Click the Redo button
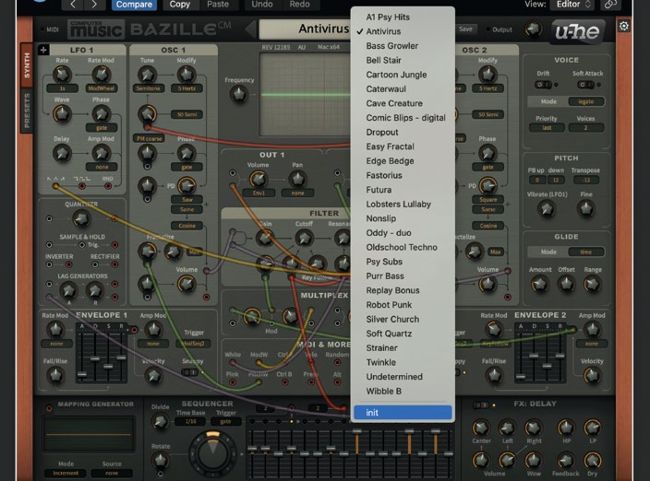Screen dimensions: 650x481 tap(299, 5)
